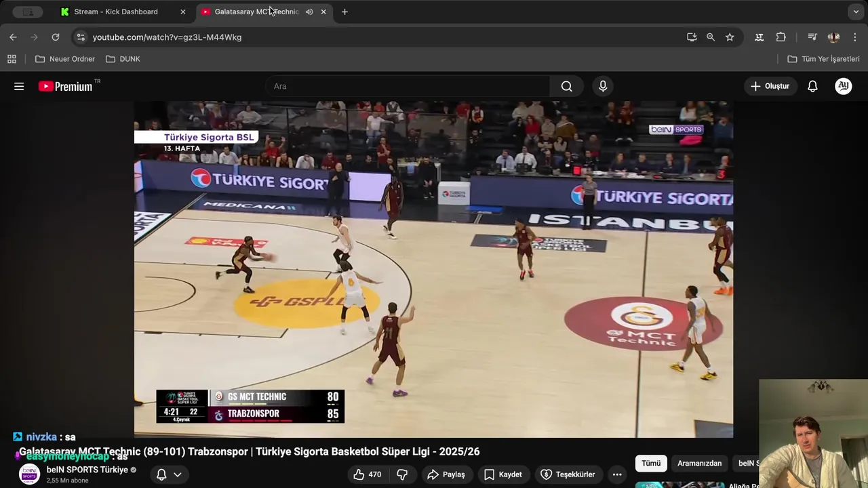Open Chrome profile avatar

click(x=834, y=37)
